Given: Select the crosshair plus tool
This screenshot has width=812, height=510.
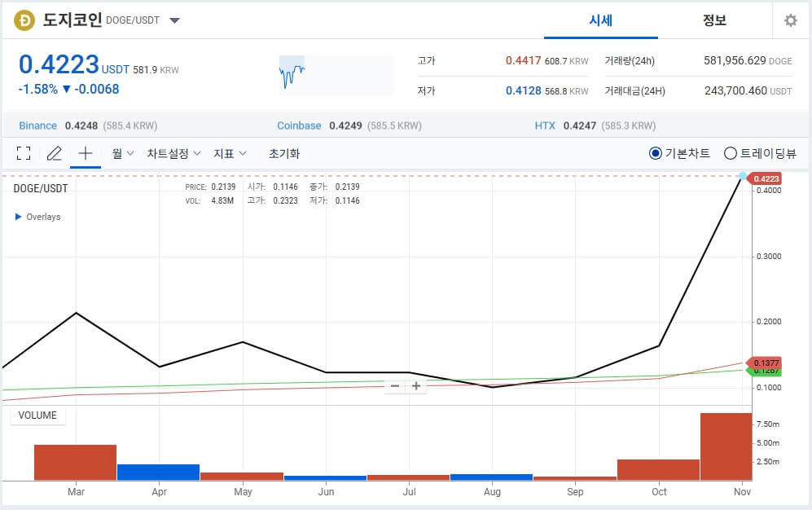Looking at the screenshot, I should (x=86, y=153).
